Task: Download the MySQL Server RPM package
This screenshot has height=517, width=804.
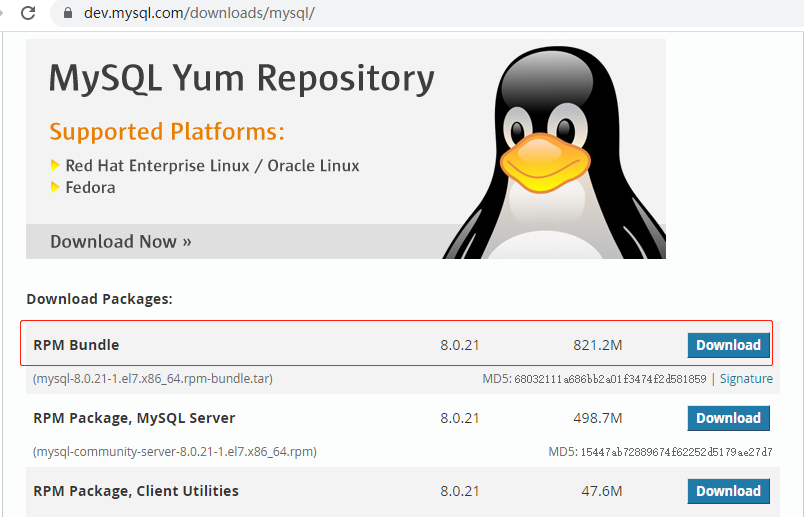Action: (x=728, y=418)
